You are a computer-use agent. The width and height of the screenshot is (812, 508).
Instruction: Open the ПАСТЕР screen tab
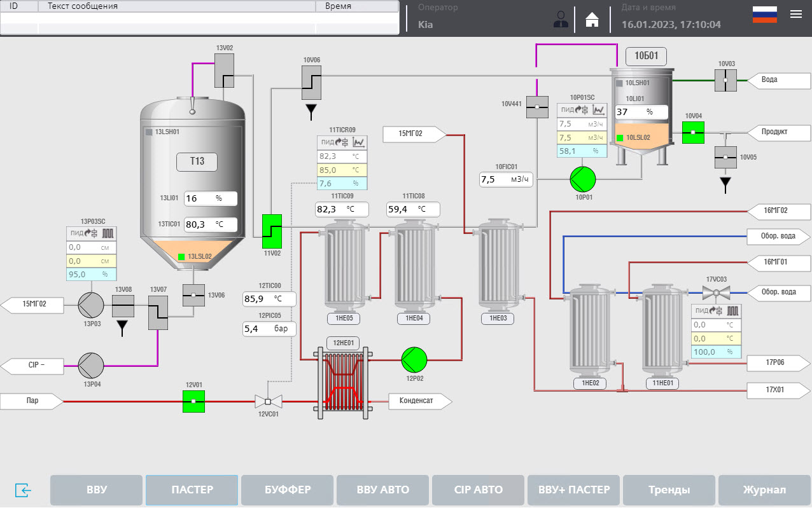click(x=192, y=490)
